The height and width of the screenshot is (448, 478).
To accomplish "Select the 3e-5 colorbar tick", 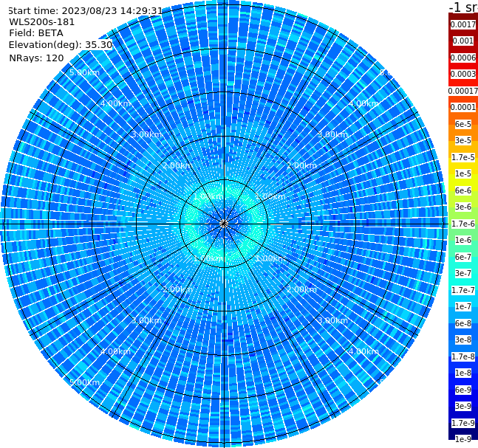I will [x=463, y=140].
